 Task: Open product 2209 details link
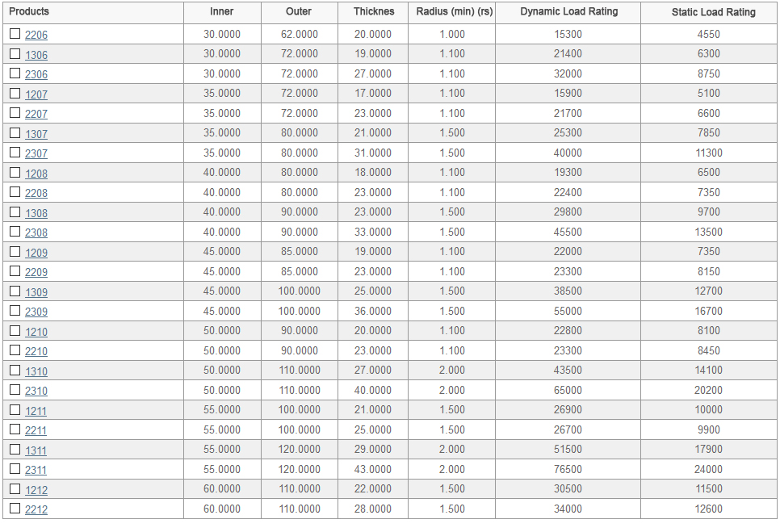tap(36, 273)
